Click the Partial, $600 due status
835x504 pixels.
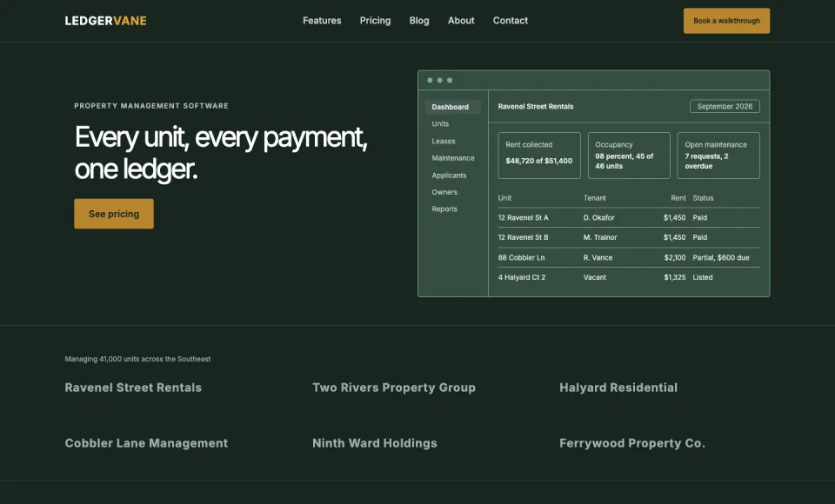coord(720,257)
